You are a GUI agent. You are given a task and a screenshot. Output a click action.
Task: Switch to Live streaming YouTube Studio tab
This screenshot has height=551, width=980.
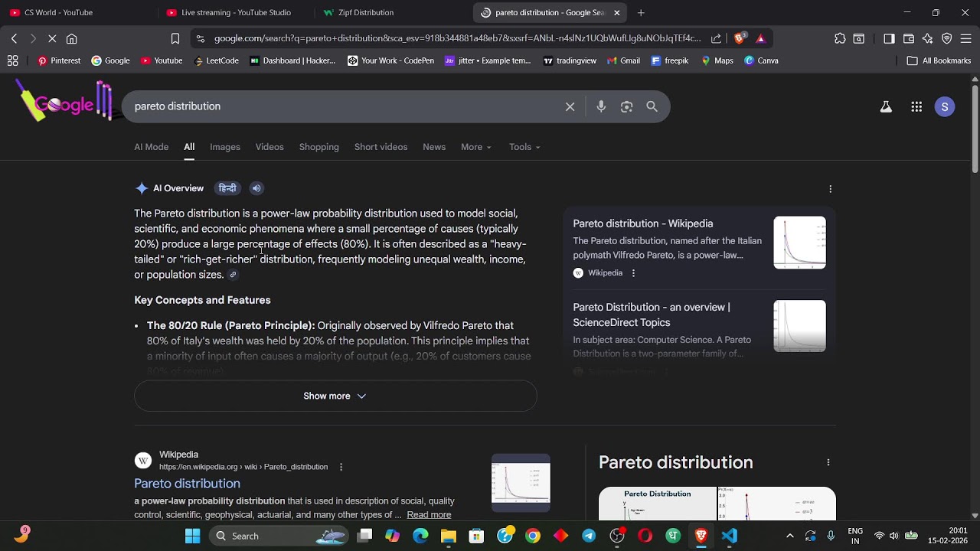(234, 12)
